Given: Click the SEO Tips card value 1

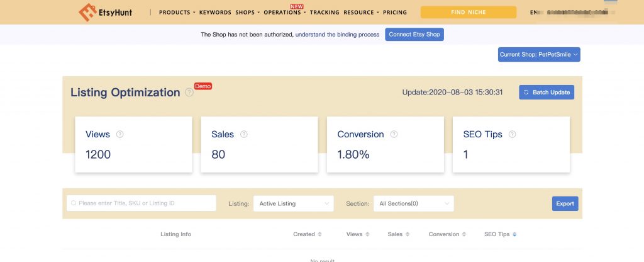Looking at the screenshot, I should pos(466,155).
